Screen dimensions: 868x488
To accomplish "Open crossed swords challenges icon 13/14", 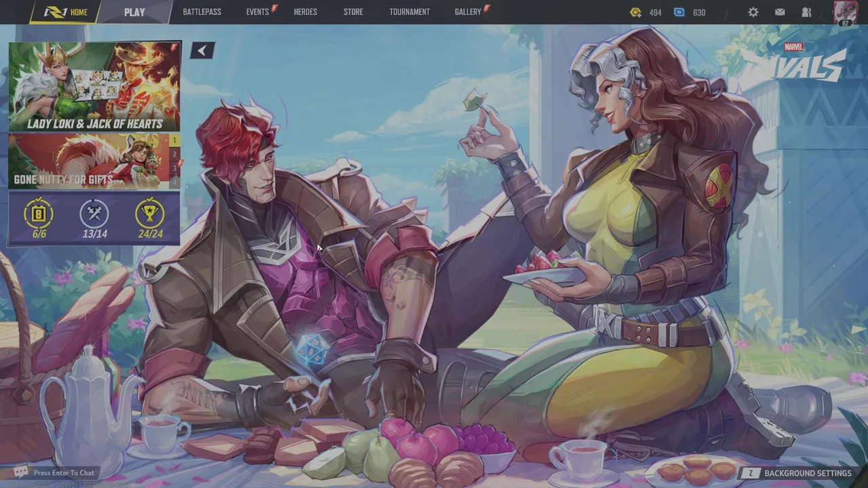I will tap(94, 213).
